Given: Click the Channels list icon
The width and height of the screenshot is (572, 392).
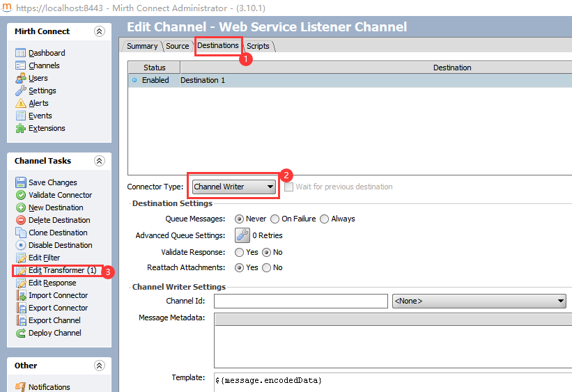Looking at the screenshot, I should [20, 65].
